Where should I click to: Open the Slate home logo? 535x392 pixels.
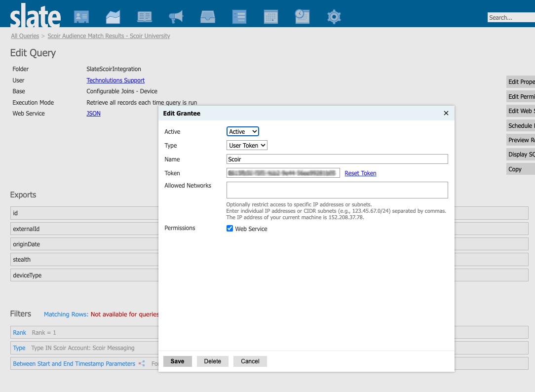click(x=36, y=15)
